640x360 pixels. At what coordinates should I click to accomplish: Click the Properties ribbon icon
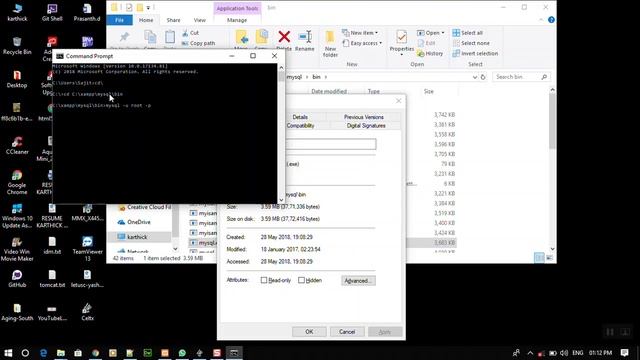pyautogui.click(x=402, y=38)
